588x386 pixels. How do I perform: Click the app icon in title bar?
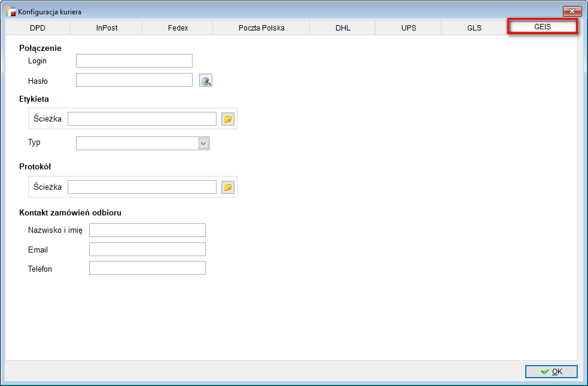coord(11,11)
